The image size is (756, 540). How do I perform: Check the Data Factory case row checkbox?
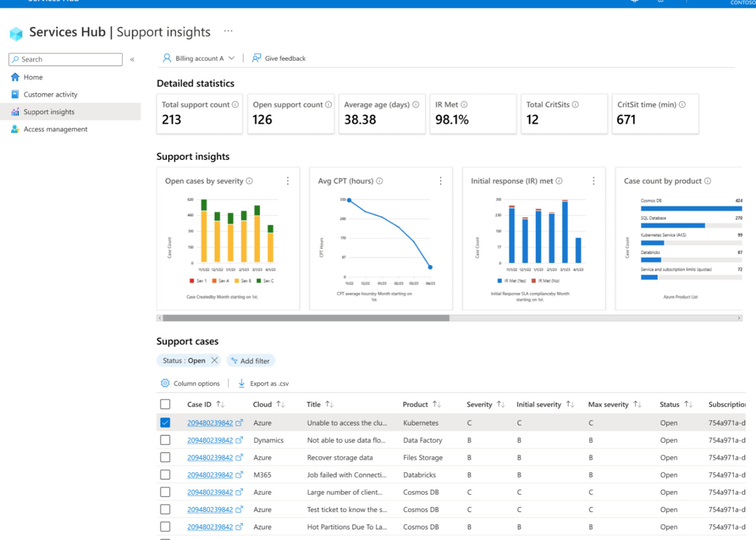point(165,440)
